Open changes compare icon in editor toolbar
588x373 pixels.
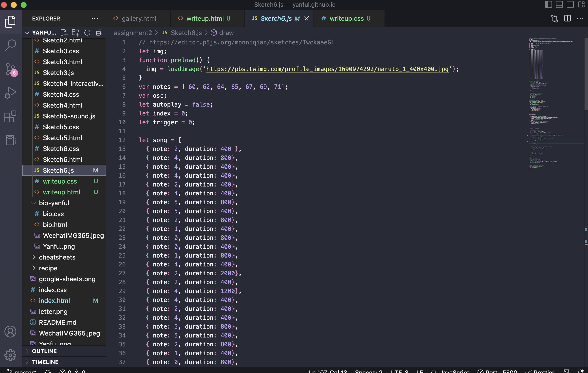click(554, 19)
